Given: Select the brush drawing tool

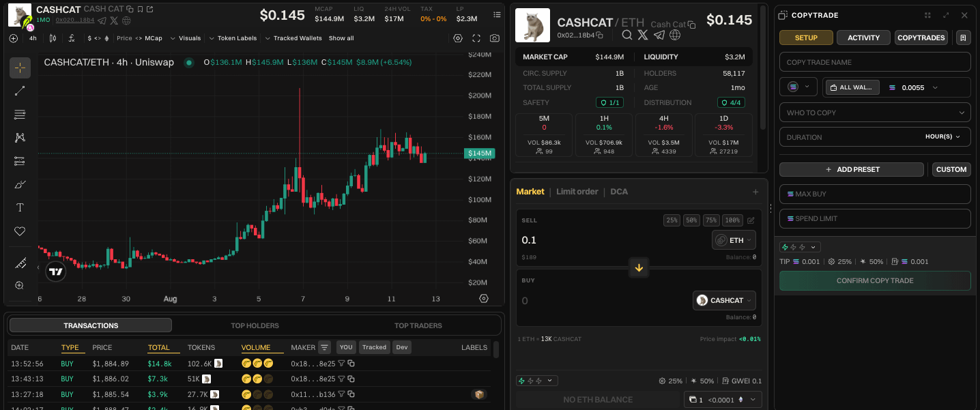Looking at the screenshot, I should click(20, 184).
